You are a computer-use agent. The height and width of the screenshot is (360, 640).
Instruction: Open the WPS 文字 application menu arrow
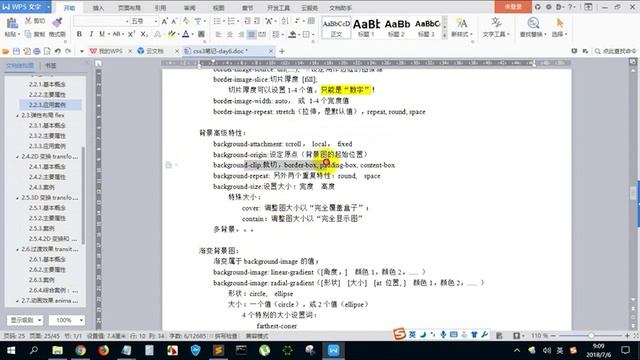48,7
